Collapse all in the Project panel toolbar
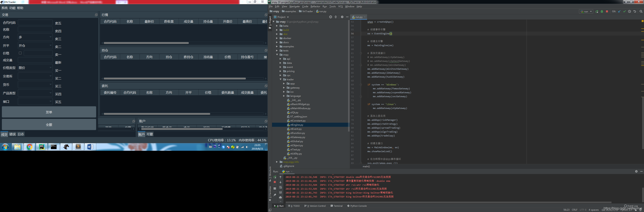Screen dimensions: 644x212 coord(336,17)
